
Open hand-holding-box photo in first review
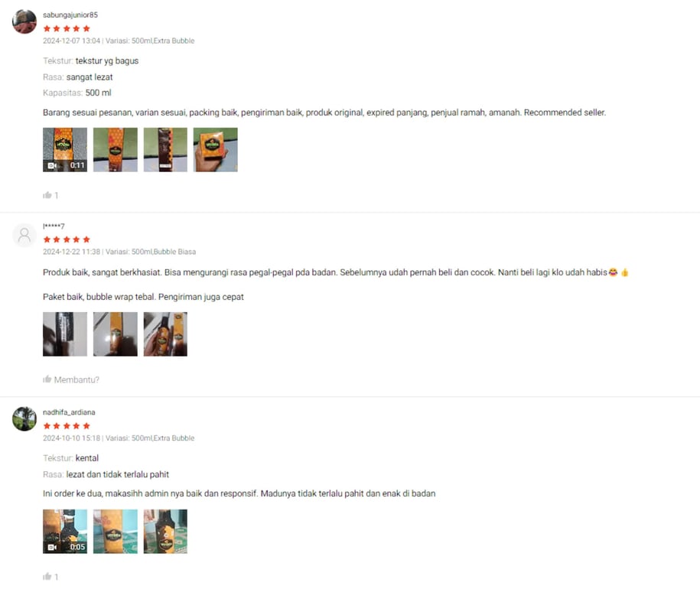[216, 149]
